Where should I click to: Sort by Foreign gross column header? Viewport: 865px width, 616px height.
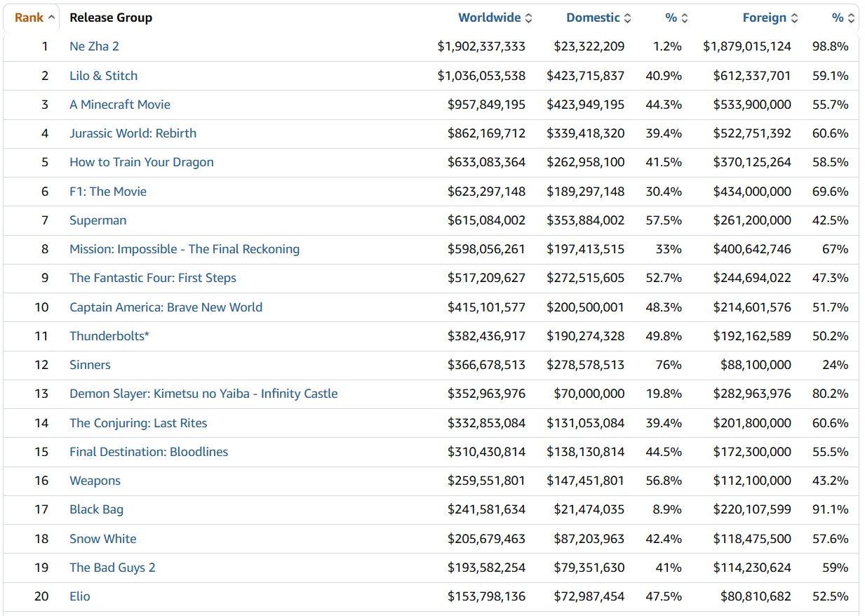(x=770, y=18)
